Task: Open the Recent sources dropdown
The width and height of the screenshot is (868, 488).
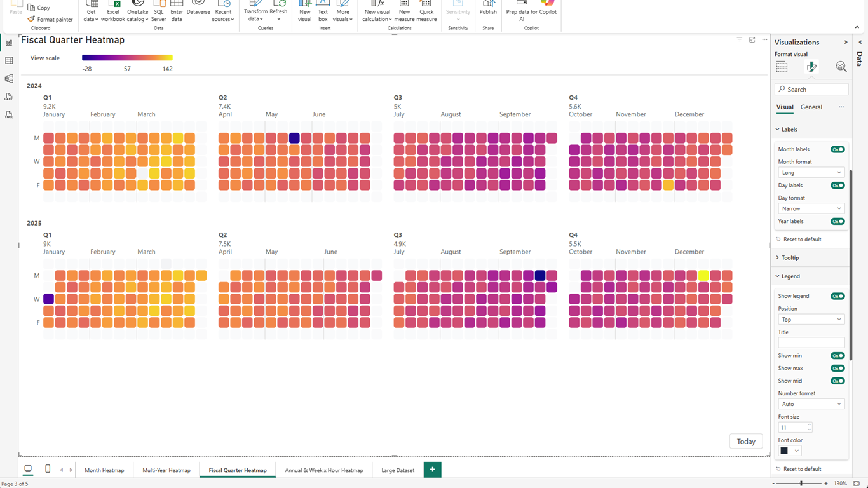Action: tap(223, 11)
